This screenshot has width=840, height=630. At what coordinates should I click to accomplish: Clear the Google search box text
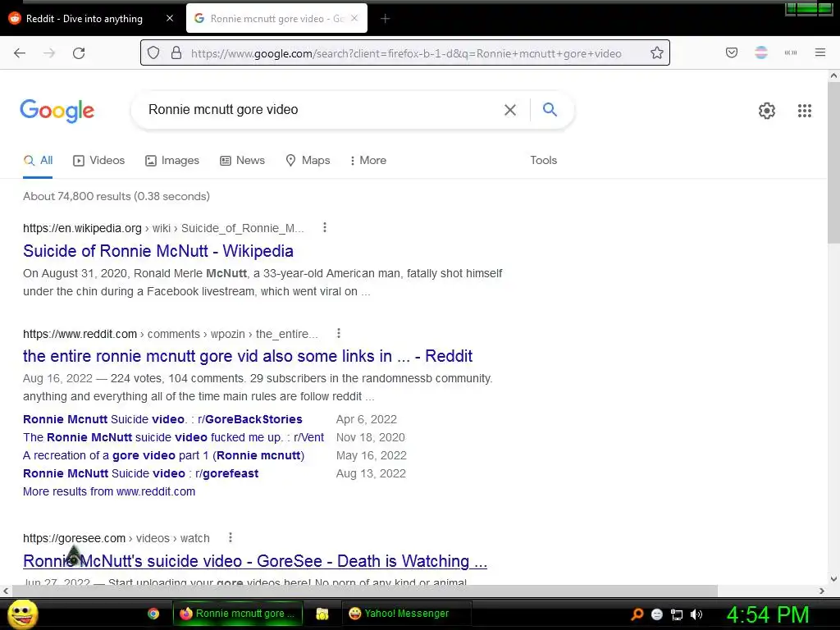click(x=510, y=110)
